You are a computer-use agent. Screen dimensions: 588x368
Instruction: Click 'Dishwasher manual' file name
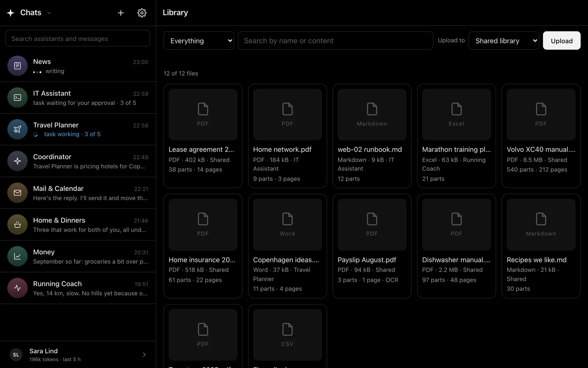tap(456, 260)
